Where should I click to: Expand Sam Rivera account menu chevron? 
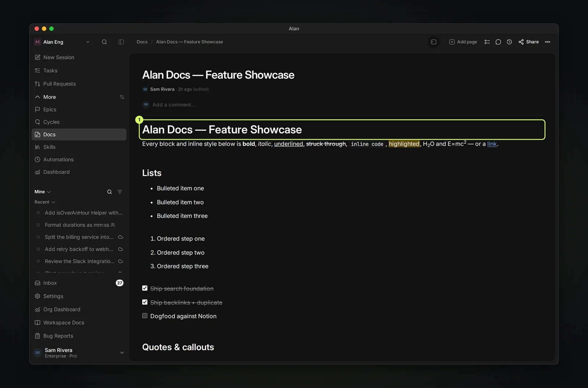pyautogui.click(x=122, y=353)
